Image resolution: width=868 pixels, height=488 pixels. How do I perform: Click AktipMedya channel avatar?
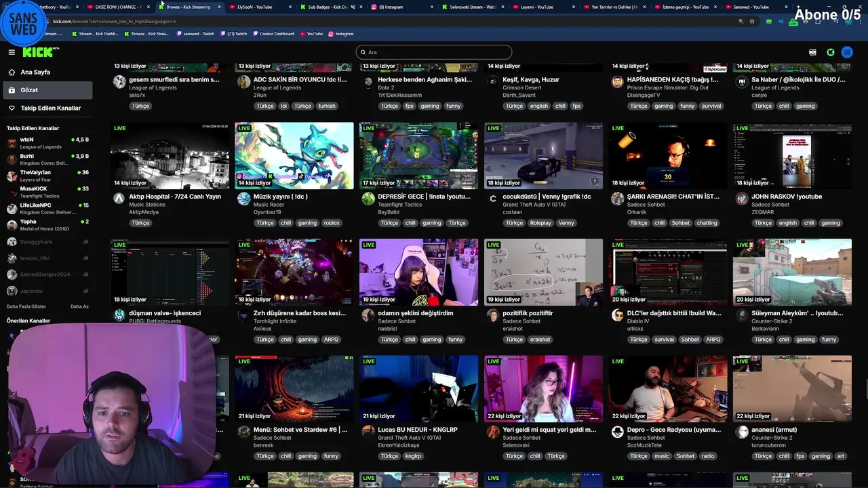coord(119,199)
